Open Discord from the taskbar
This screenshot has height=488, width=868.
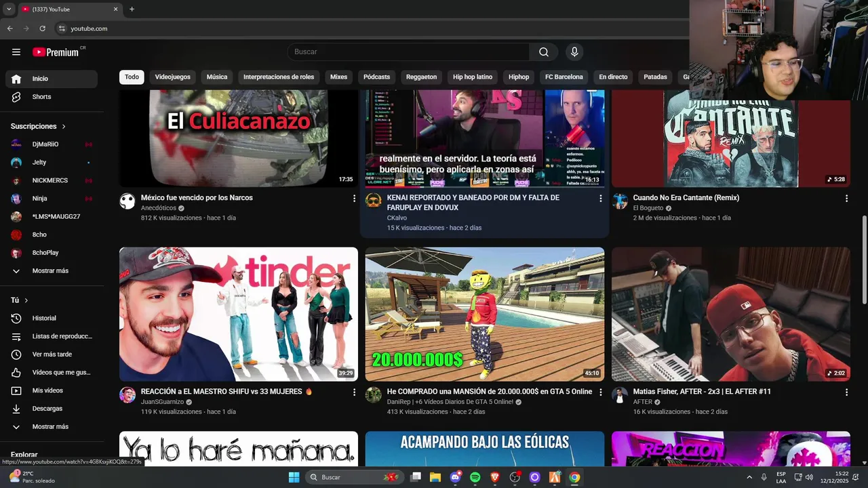(x=455, y=477)
